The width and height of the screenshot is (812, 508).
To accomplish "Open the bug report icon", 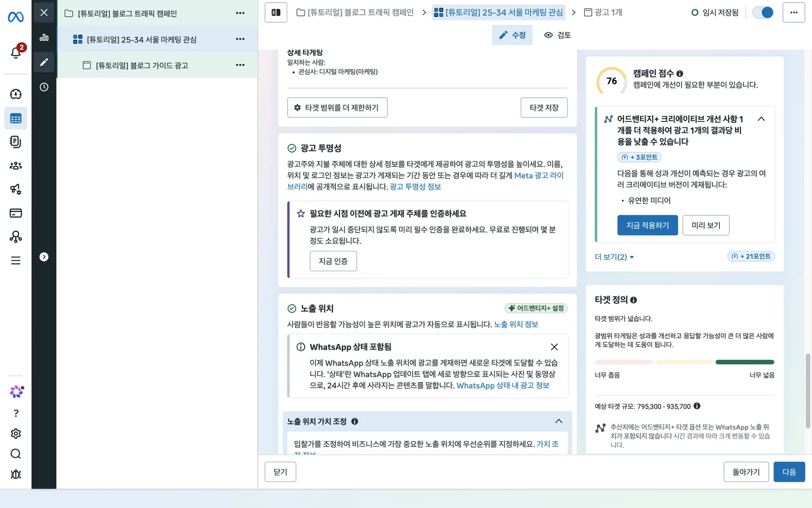I will click(16, 474).
